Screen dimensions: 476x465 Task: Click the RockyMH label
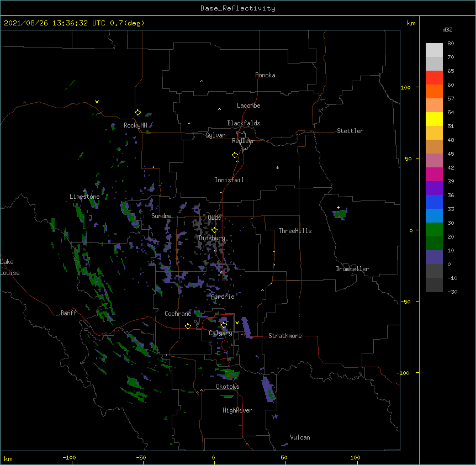pyautogui.click(x=135, y=125)
